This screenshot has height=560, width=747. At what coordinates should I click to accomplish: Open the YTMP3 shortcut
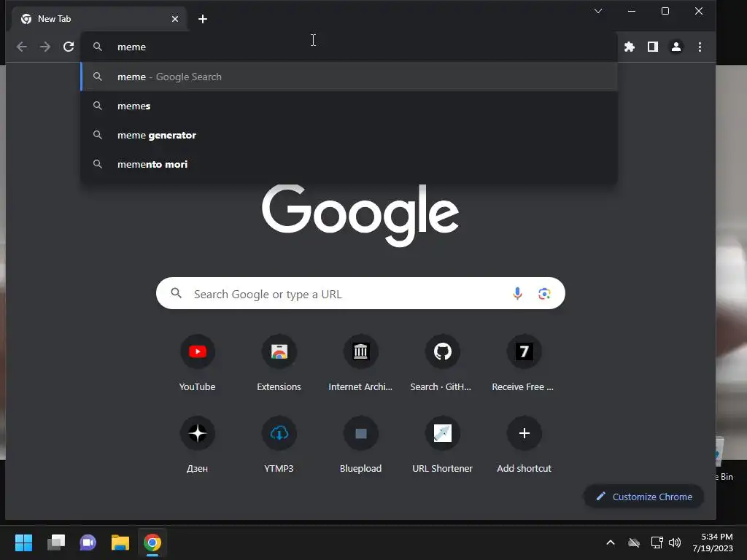[279, 445]
